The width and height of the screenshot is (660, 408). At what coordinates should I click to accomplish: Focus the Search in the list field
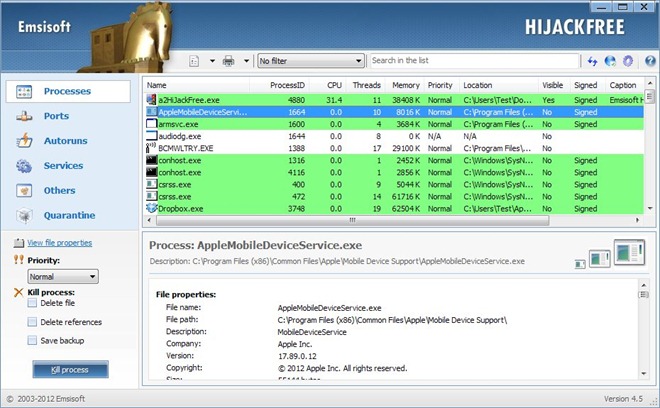click(474, 61)
